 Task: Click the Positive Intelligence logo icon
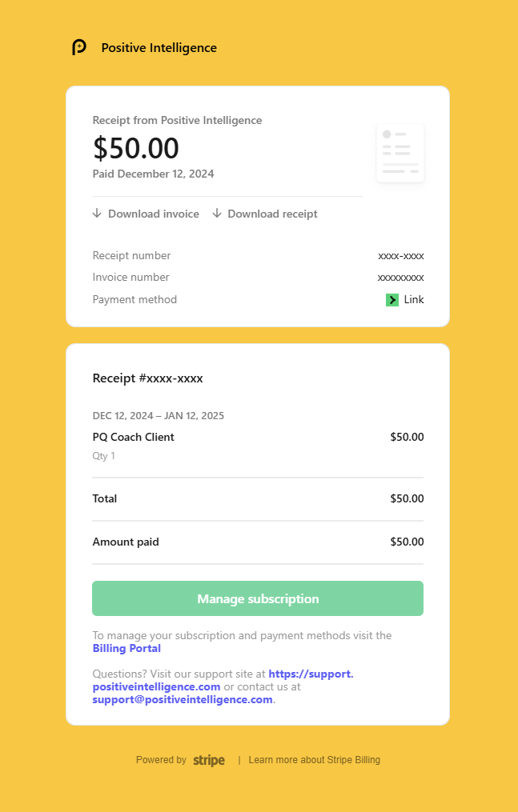click(79, 47)
